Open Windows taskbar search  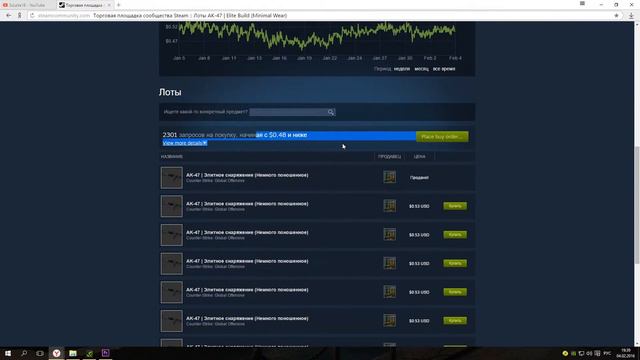pos(24,353)
